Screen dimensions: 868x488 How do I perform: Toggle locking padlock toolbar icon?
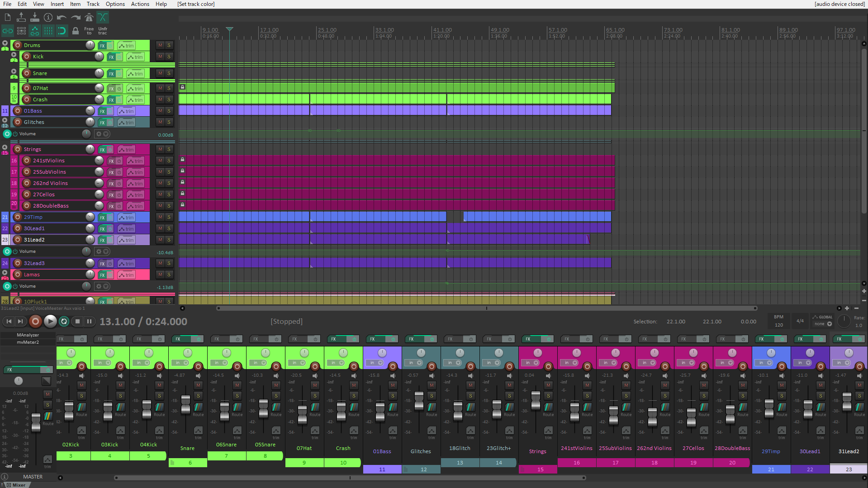(76, 31)
